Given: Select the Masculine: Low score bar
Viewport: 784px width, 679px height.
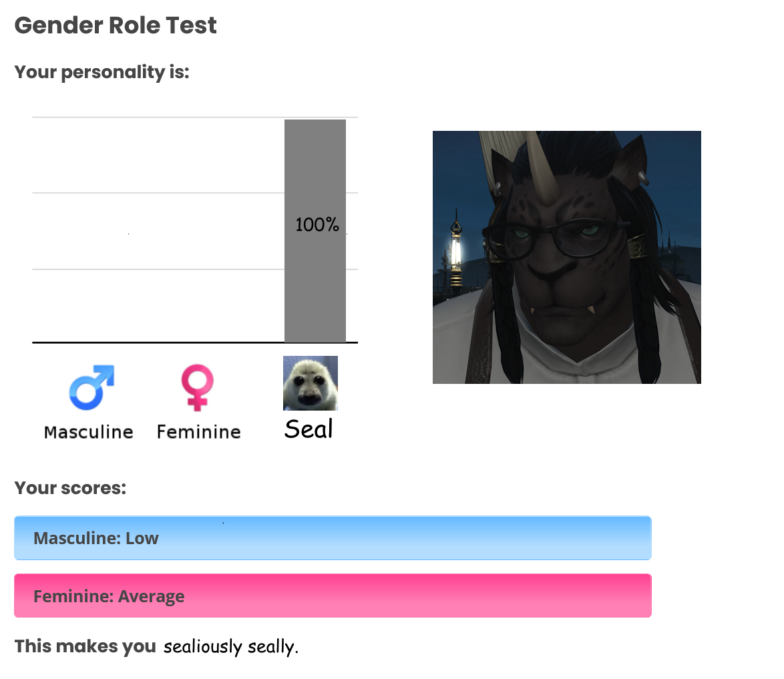Looking at the screenshot, I should coord(333,538).
